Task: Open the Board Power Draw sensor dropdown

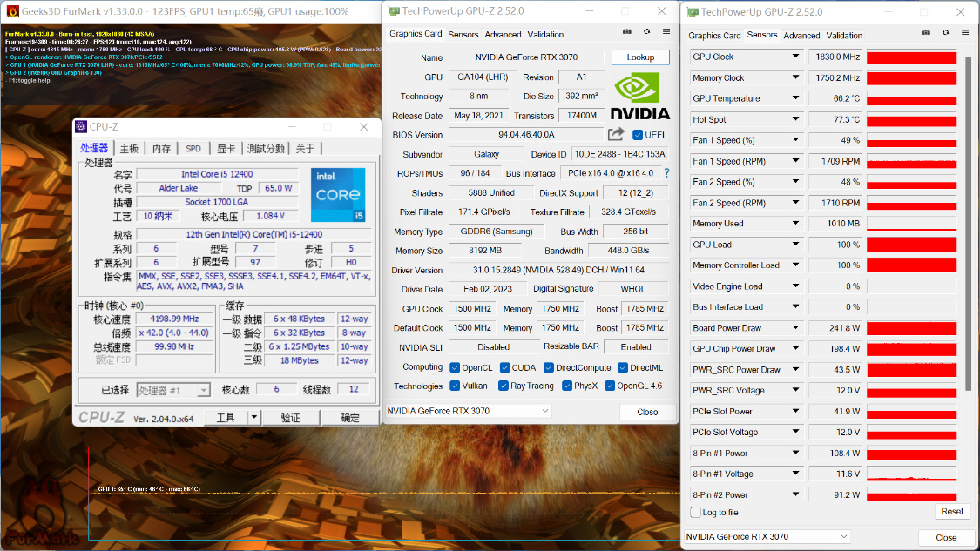Action: (x=795, y=327)
